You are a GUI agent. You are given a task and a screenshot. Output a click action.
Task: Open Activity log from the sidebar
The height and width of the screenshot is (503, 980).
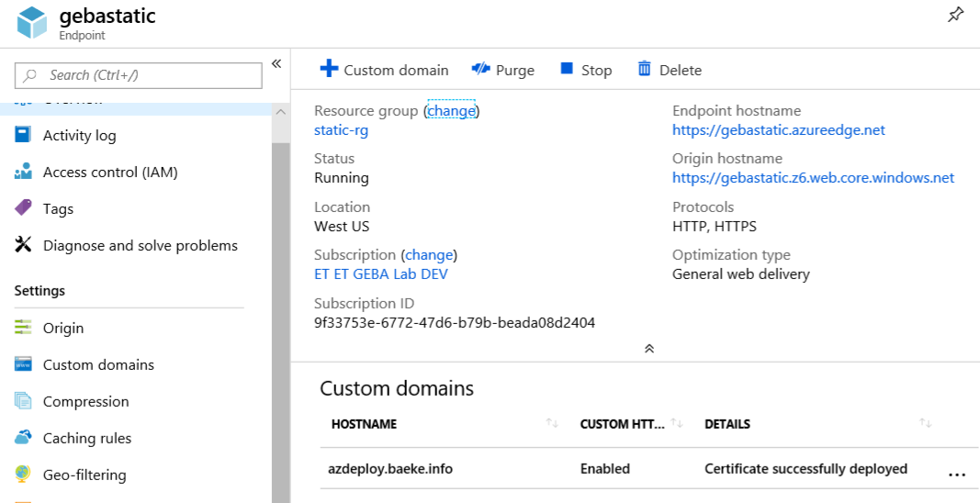click(x=79, y=136)
